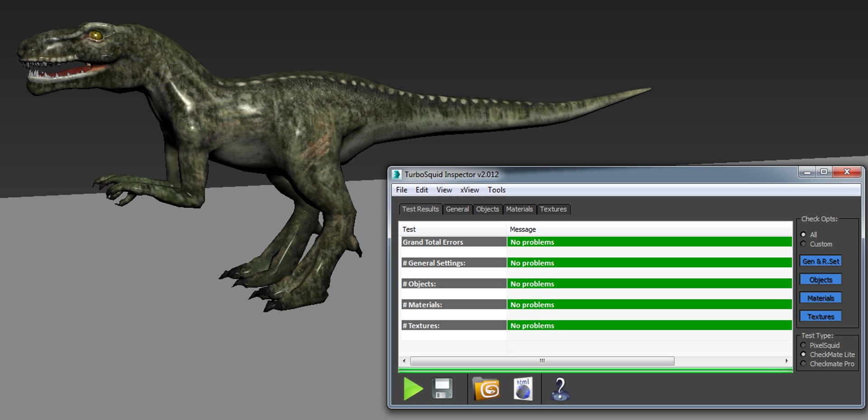This screenshot has width=868, height=420.
Task: Open help via question mark icon
Action: point(560,389)
